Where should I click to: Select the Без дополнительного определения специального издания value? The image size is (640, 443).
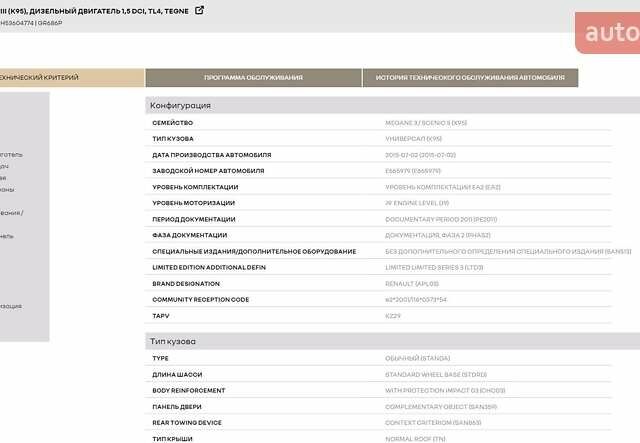coord(508,252)
